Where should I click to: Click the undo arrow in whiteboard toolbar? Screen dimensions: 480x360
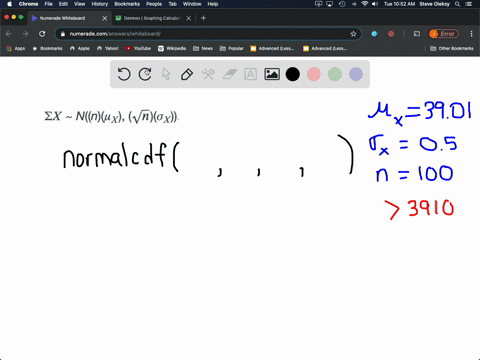(x=124, y=74)
